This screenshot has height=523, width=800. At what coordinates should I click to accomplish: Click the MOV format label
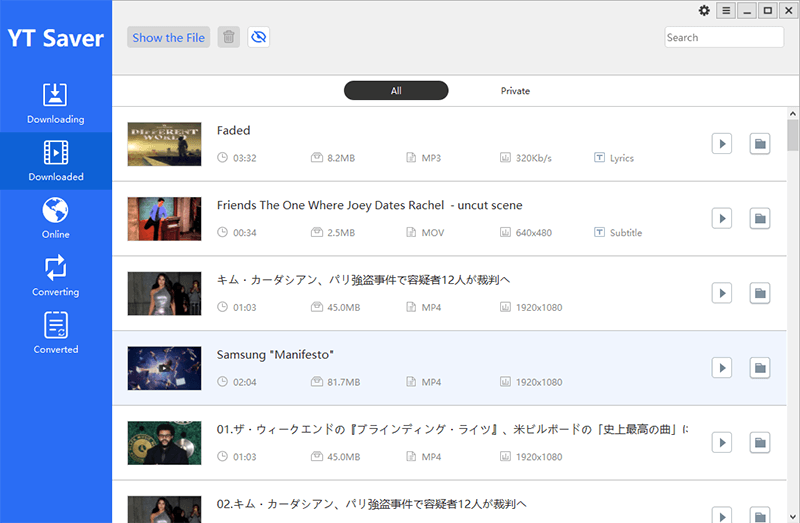(x=433, y=233)
